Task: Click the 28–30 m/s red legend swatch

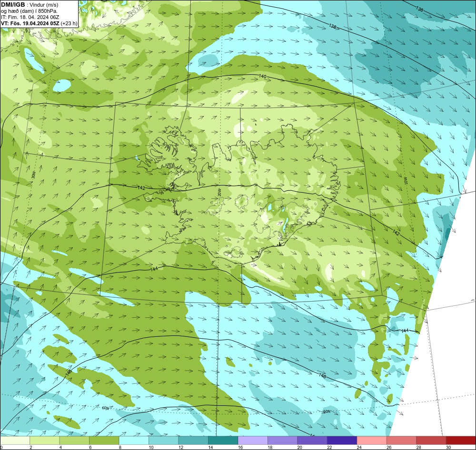Action: point(431,440)
